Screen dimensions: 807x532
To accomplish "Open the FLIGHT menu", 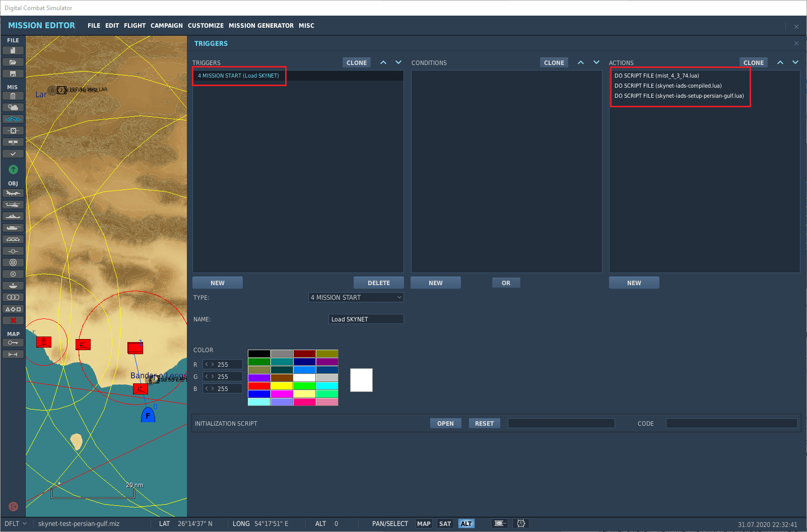I will coord(134,26).
